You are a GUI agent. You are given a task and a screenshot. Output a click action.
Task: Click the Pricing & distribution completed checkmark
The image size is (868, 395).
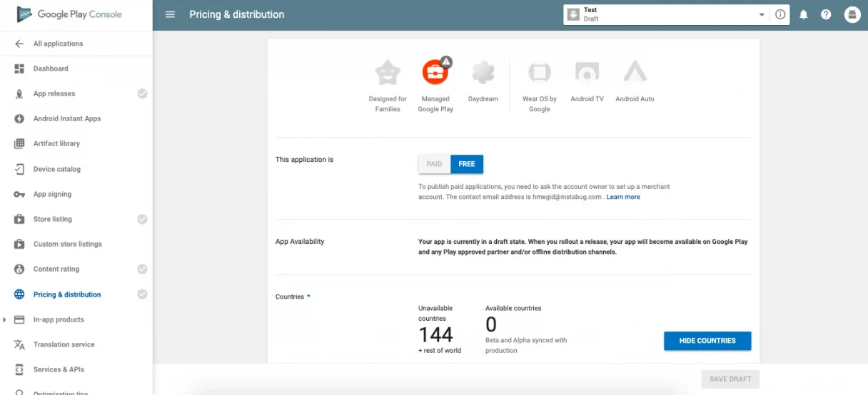142,294
